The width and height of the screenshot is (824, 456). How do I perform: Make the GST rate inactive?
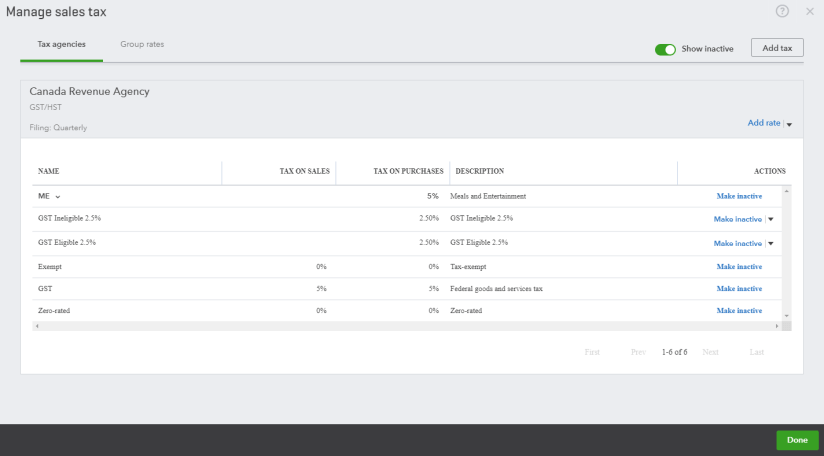(x=739, y=289)
